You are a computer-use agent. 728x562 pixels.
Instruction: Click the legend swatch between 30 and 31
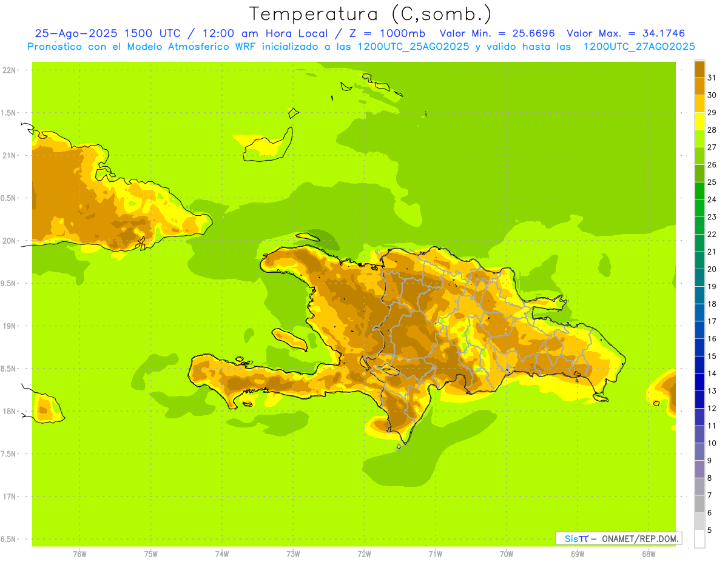[699, 86]
